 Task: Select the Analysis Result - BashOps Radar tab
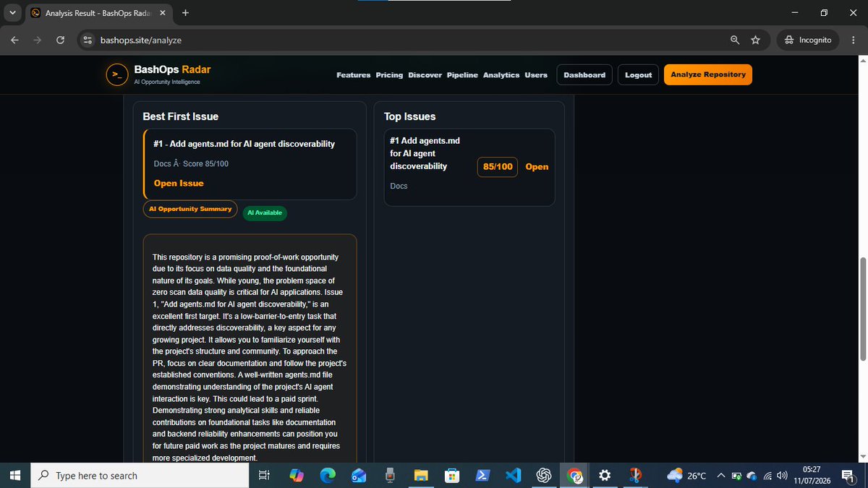98,13
